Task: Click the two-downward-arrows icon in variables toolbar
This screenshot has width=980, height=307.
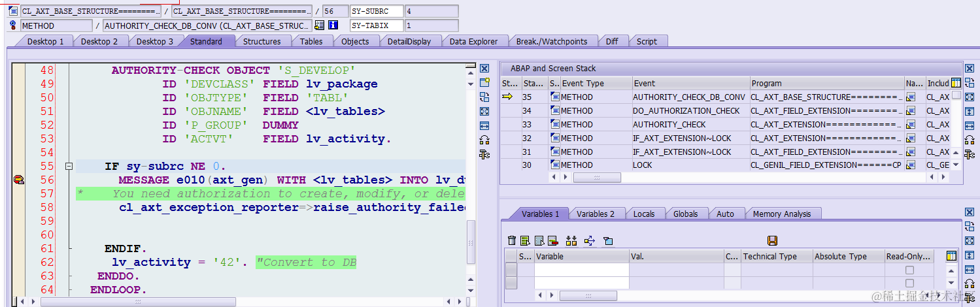Action: (571, 241)
